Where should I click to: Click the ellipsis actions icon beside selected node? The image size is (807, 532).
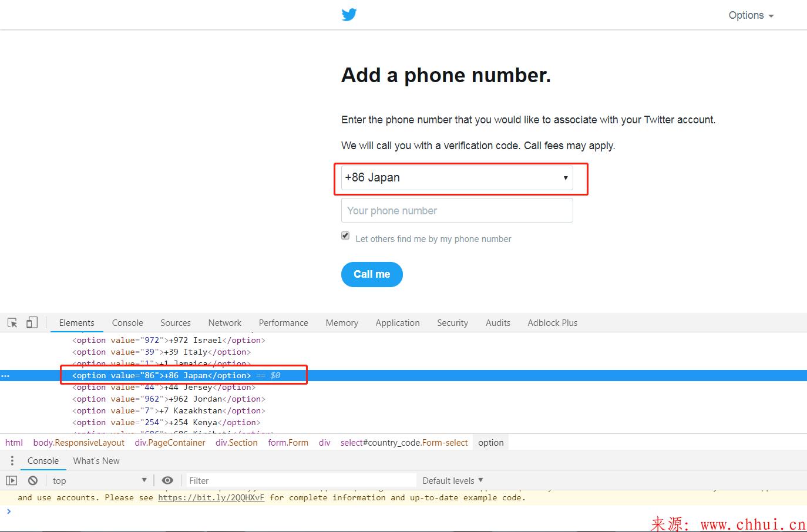click(5, 376)
